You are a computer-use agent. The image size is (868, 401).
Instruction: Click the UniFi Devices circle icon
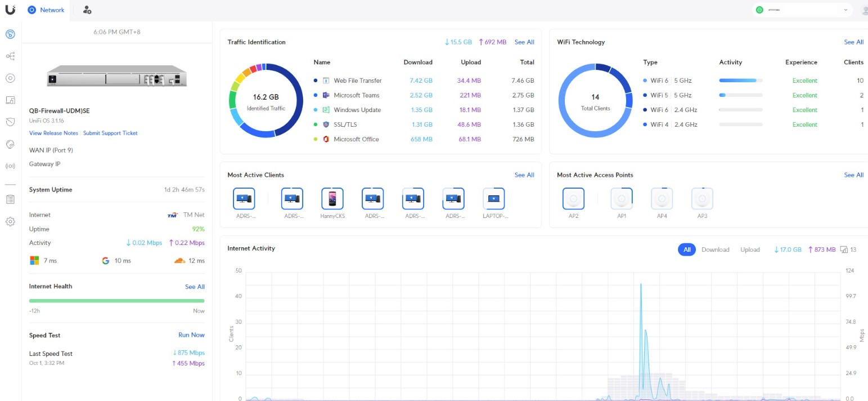[10, 78]
